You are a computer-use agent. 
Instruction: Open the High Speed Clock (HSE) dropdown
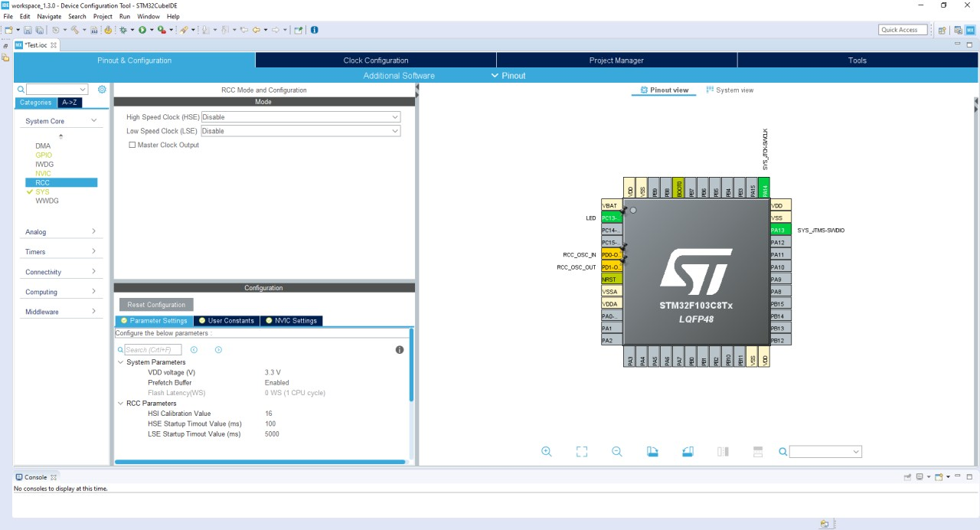click(395, 116)
